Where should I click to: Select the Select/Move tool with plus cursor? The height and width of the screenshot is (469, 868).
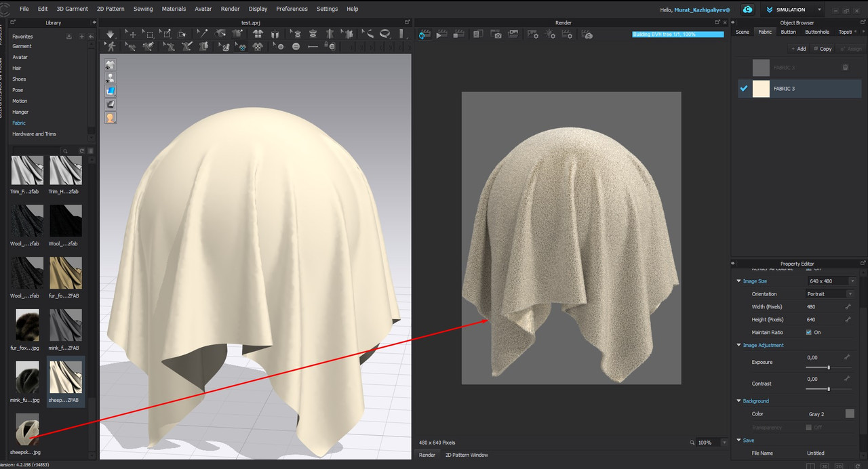tap(131, 33)
